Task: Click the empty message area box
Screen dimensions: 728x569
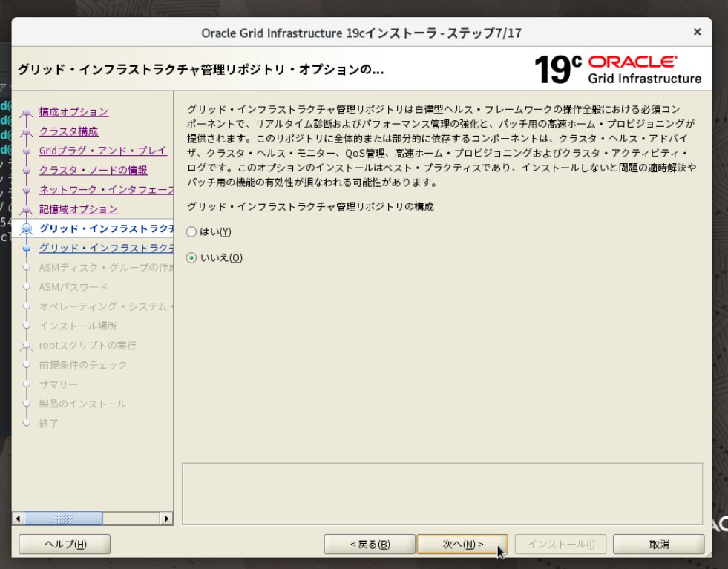Action: [442, 494]
